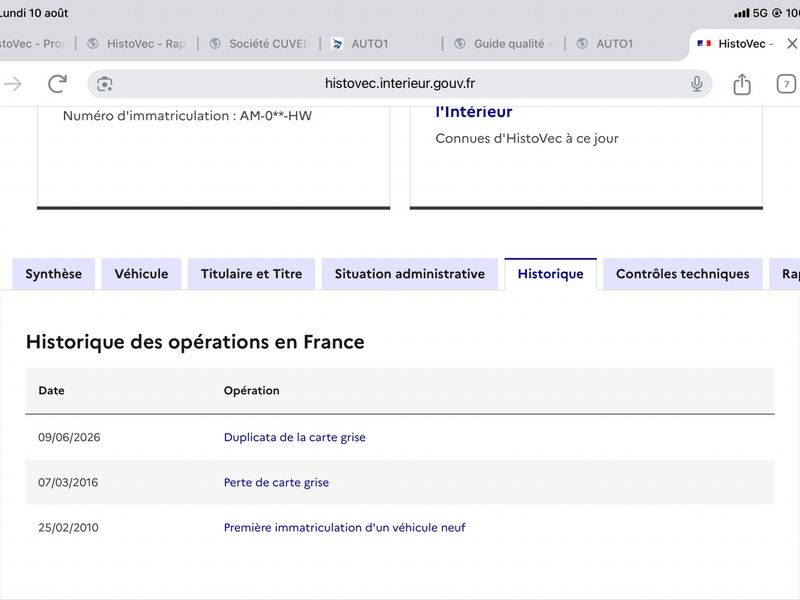
Task: Tap the microphone voice search icon
Action: 696,84
